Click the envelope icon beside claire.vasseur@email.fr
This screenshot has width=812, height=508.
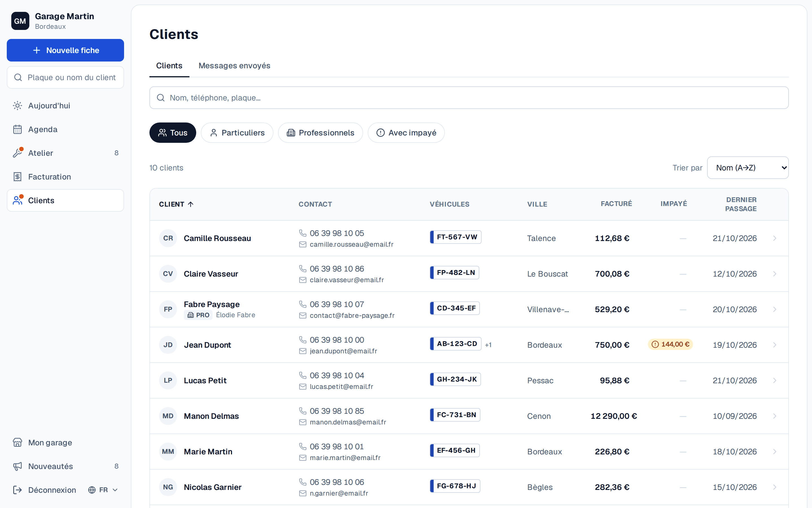[x=303, y=280]
